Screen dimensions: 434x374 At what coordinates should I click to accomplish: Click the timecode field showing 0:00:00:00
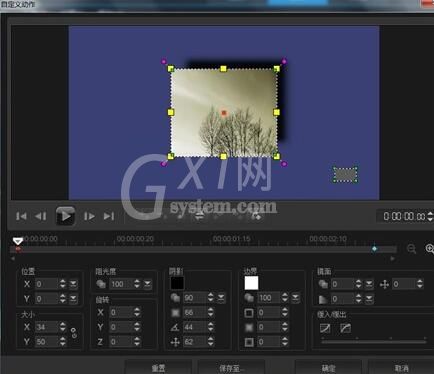pos(404,216)
